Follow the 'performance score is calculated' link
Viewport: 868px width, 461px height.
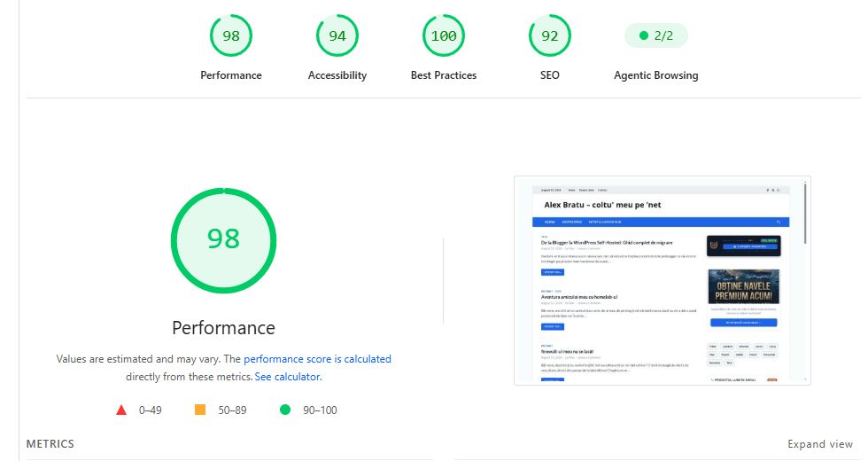click(317, 359)
